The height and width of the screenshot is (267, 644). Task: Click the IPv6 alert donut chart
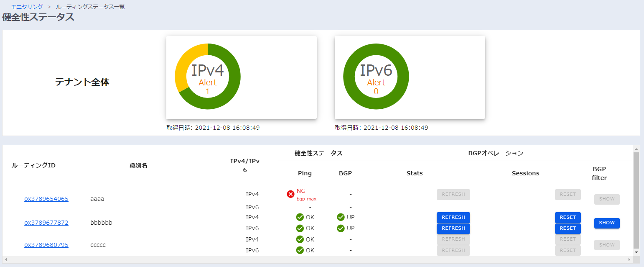click(376, 76)
